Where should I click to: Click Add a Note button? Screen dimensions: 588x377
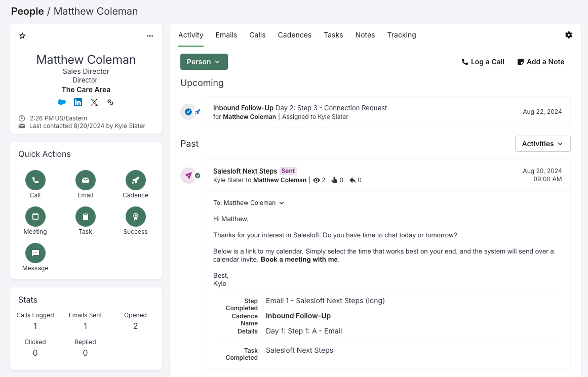(x=540, y=62)
